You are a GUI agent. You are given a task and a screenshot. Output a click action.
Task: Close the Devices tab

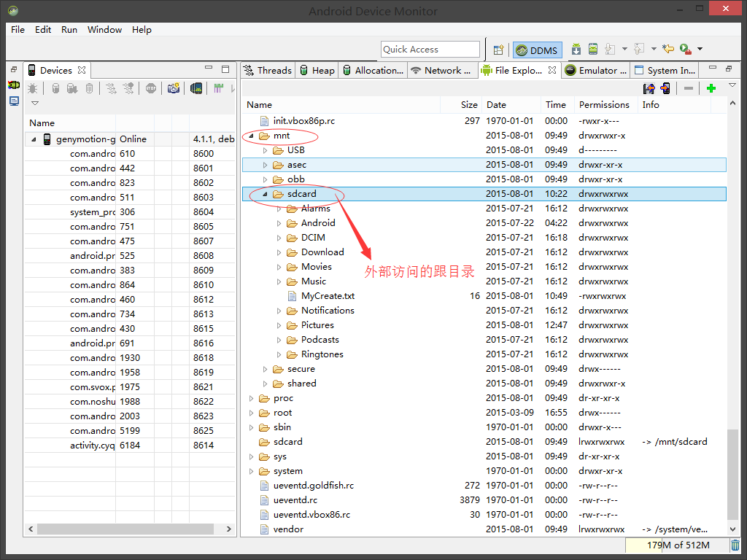82,70
